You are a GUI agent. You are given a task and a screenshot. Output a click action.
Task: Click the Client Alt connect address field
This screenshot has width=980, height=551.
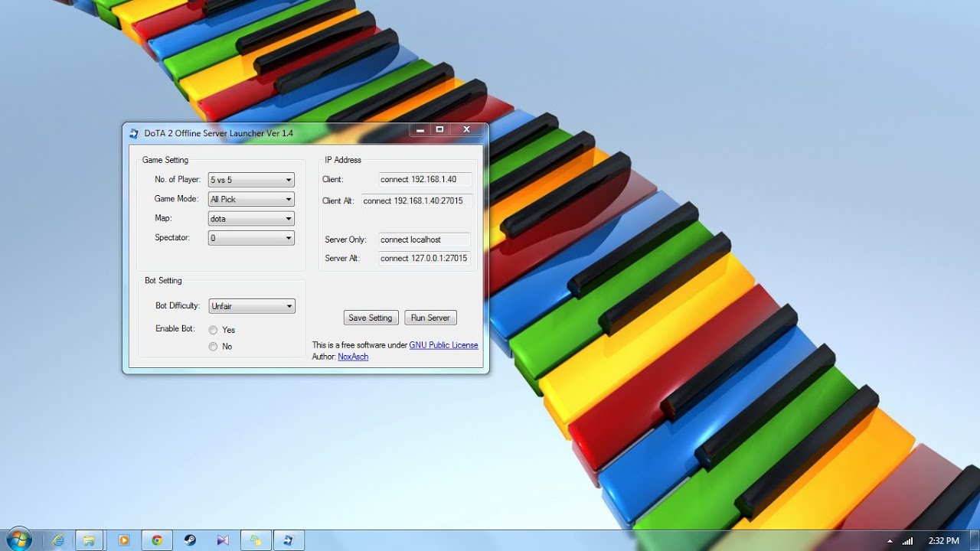416,201
